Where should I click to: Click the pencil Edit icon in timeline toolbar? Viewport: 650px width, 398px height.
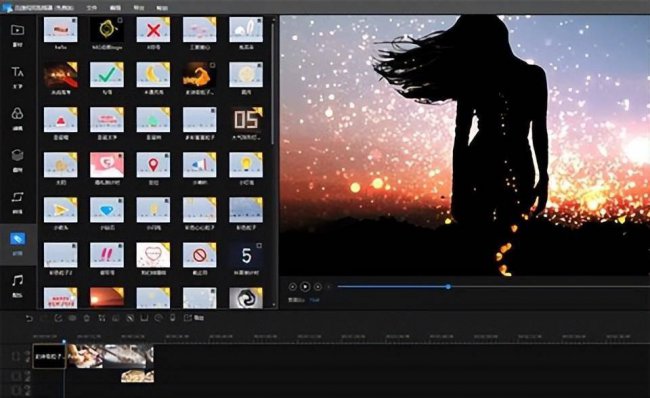[x=58, y=318]
